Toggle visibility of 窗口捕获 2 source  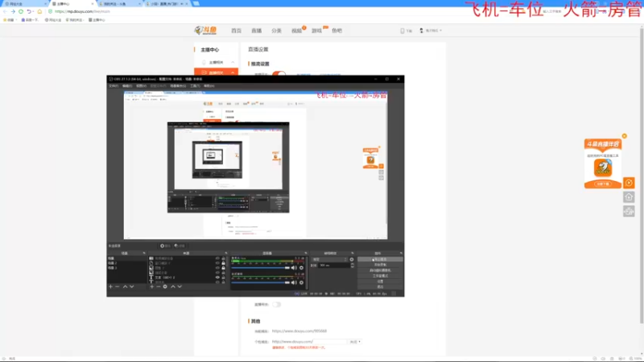click(x=217, y=263)
